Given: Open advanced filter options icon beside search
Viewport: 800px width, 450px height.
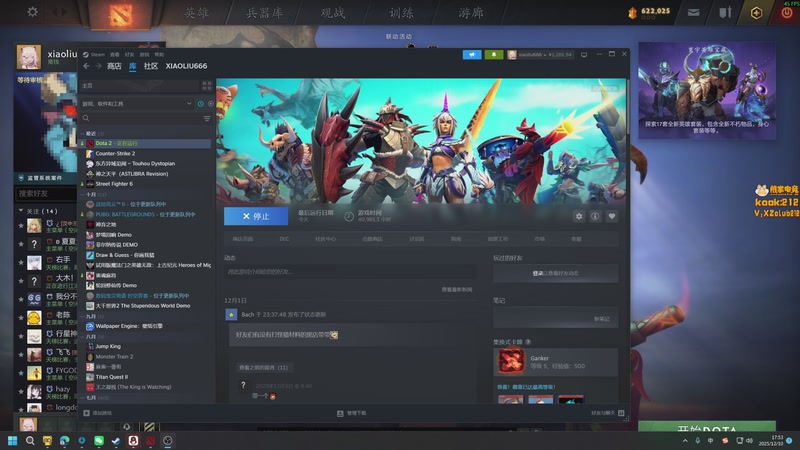Looking at the screenshot, I should pos(207,118).
